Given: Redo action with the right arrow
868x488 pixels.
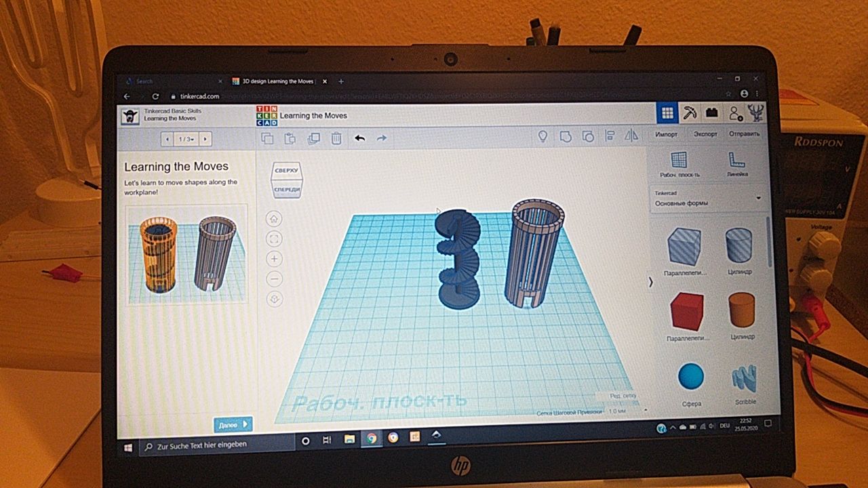Looking at the screenshot, I should (x=382, y=138).
